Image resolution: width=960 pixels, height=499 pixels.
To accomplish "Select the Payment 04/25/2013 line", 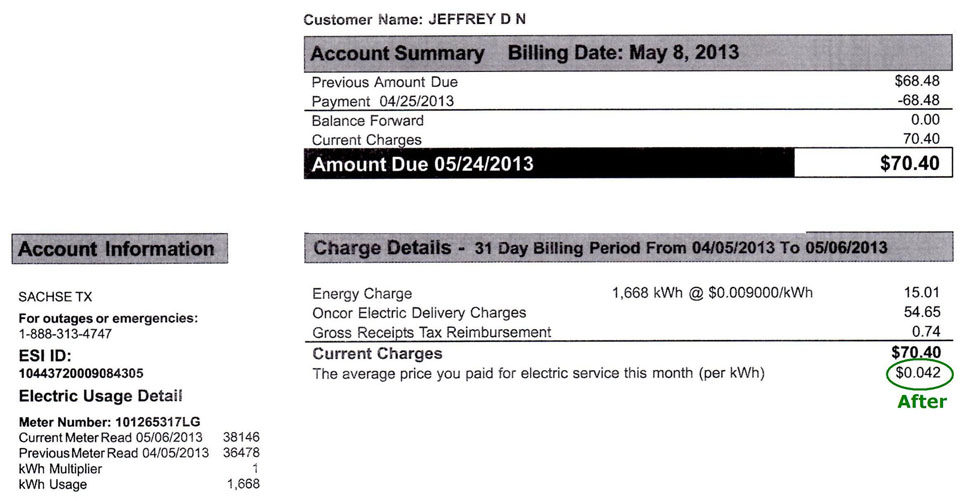I will pyautogui.click(x=383, y=101).
